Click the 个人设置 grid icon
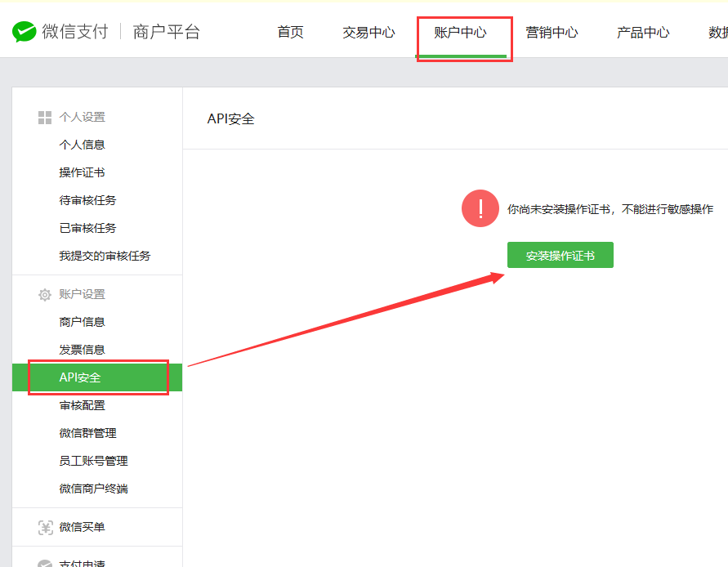The height and width of the screenshot is (567, 728). 45,118
